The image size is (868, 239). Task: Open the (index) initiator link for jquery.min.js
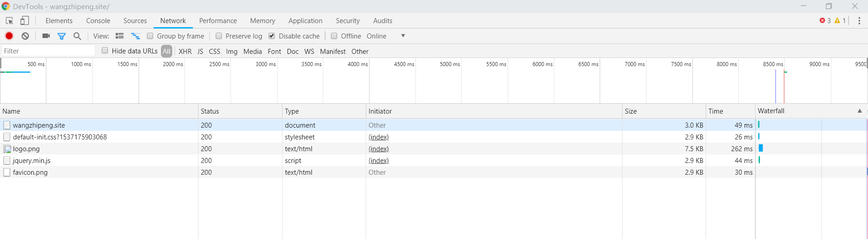(378, 161)
